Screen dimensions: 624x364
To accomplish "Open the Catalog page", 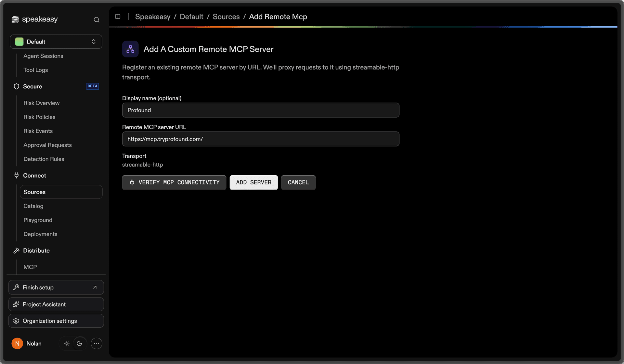I will tap(33, 206).
